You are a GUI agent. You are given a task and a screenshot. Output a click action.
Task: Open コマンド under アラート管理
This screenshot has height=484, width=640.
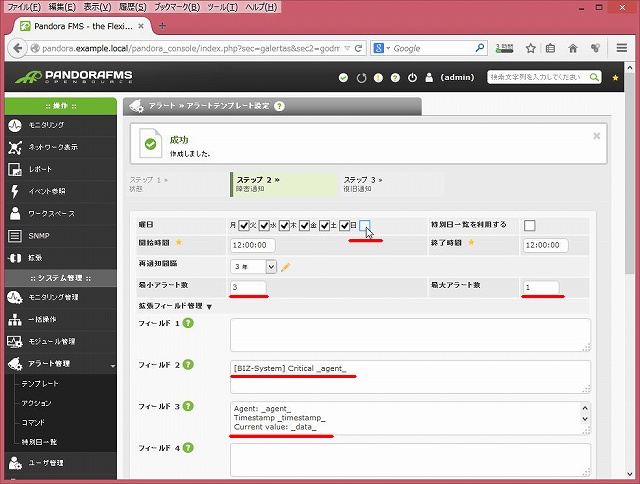[33, 423]
